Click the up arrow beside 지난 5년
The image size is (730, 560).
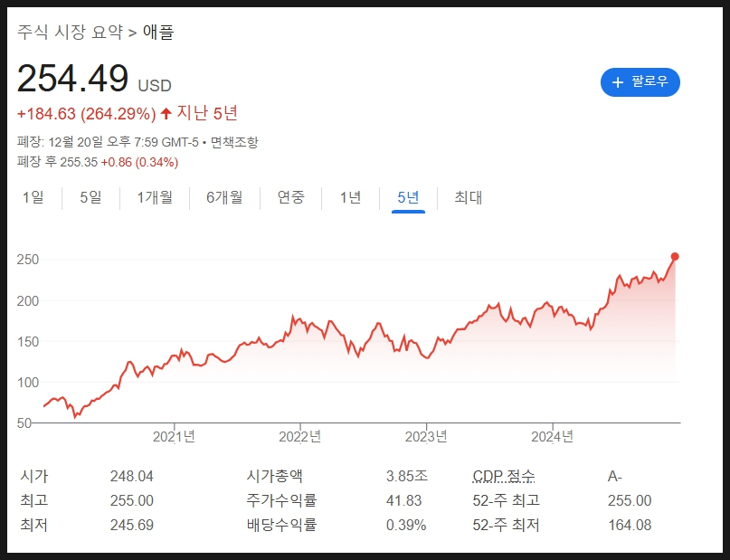pos(166,113)
